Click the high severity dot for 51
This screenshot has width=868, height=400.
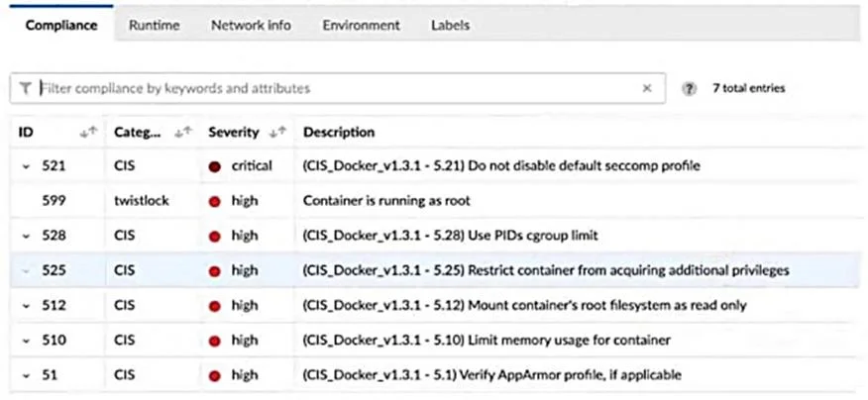tap(215, 375)
